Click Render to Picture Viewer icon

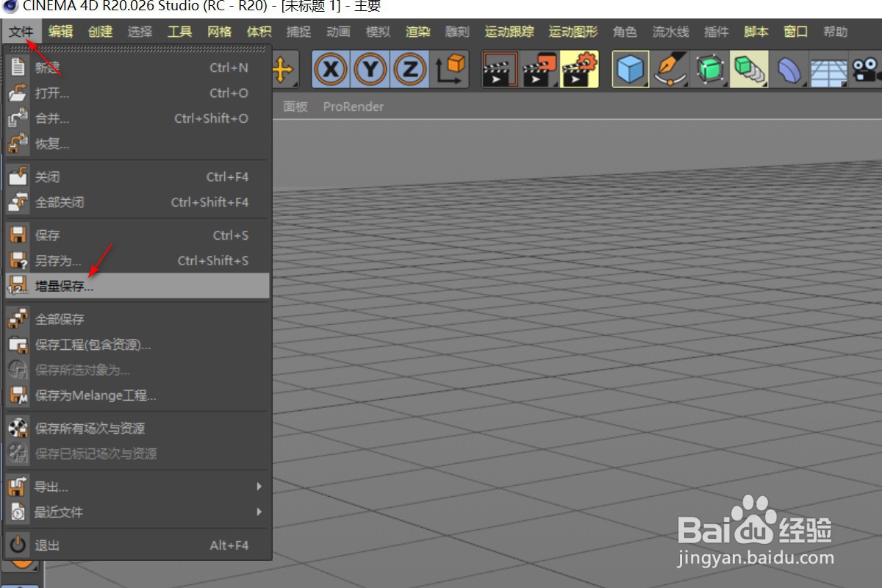pyautogui.click(x=539, y=70)
